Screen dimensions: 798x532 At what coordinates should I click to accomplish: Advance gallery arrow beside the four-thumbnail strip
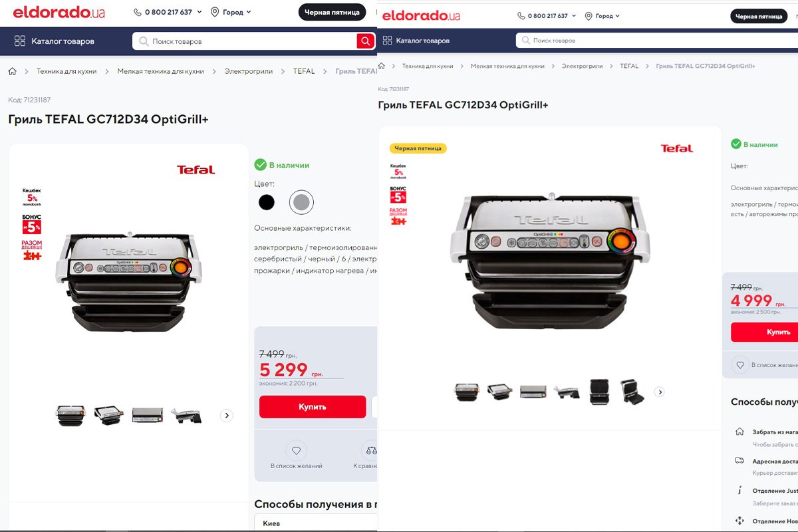[226, 416]
